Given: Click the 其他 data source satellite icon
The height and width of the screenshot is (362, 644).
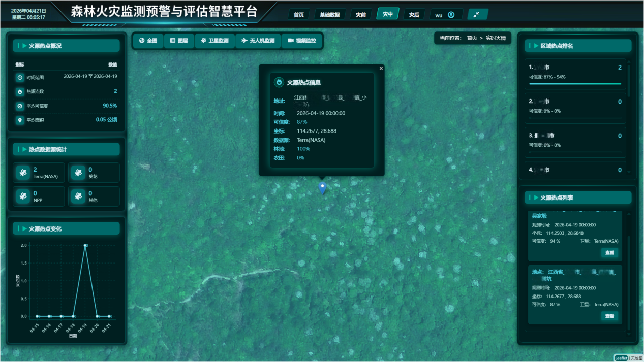Looking at the screenshot, I should tap(78, 196).
